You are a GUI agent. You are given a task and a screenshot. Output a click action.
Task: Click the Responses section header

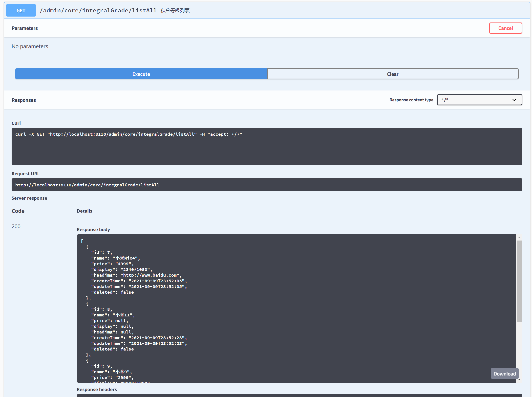(x=24, y=100)
